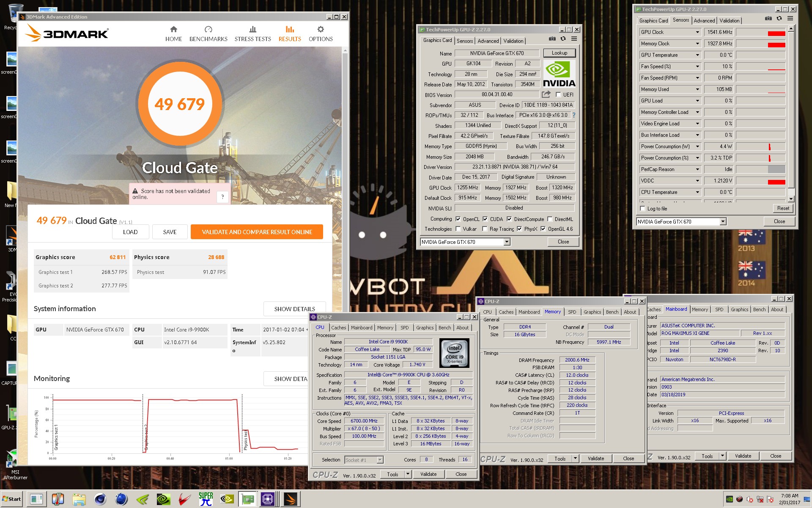
Task: Open the Options gear in 3DMark
Action: coord(321,29)
